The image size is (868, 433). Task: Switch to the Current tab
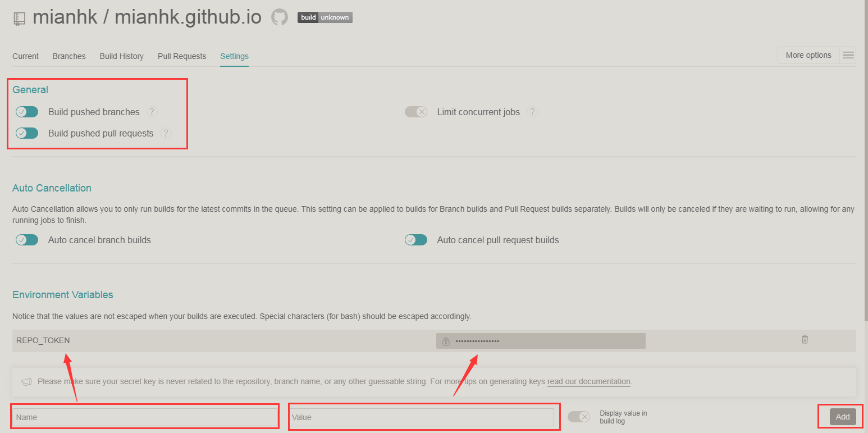(x=25, y=56)
